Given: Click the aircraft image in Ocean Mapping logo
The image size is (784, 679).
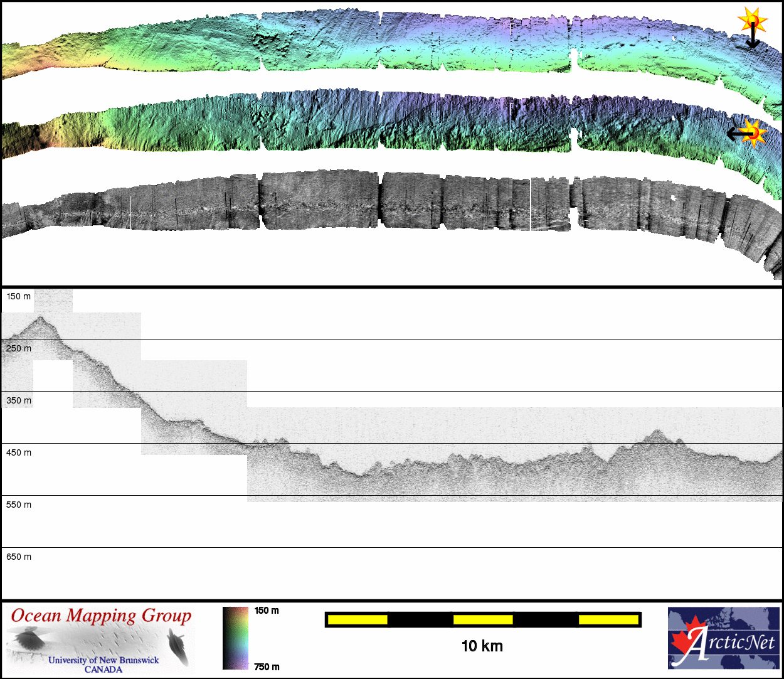Looking at the screenshot, I should [x=179, y=646].
